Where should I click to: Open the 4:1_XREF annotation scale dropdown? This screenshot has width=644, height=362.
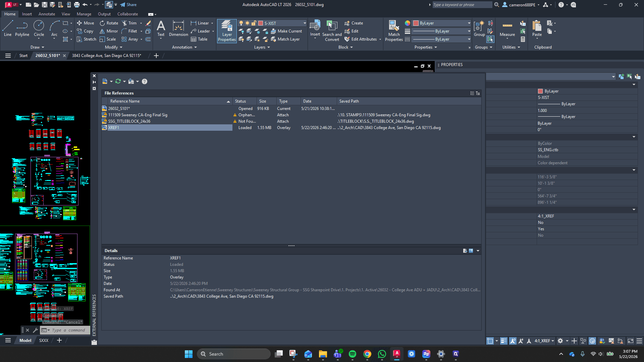point(544,341)
